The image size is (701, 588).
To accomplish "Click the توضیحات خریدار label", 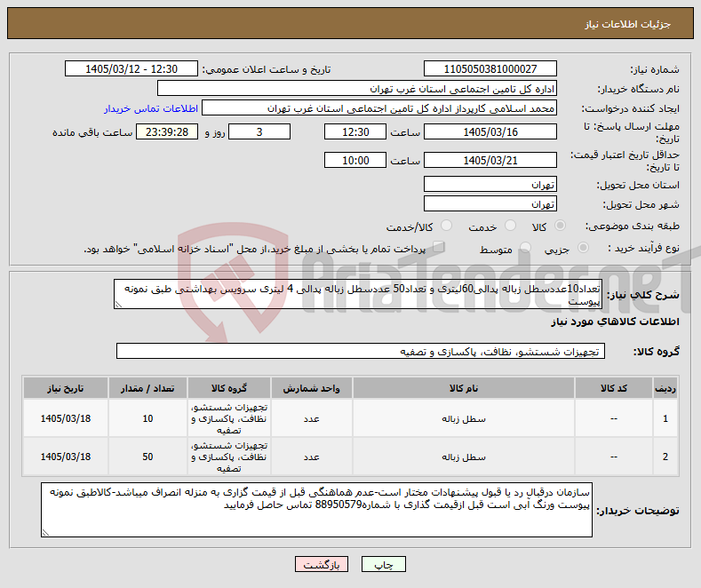I will pyautogui.click(x=638, y=510).
